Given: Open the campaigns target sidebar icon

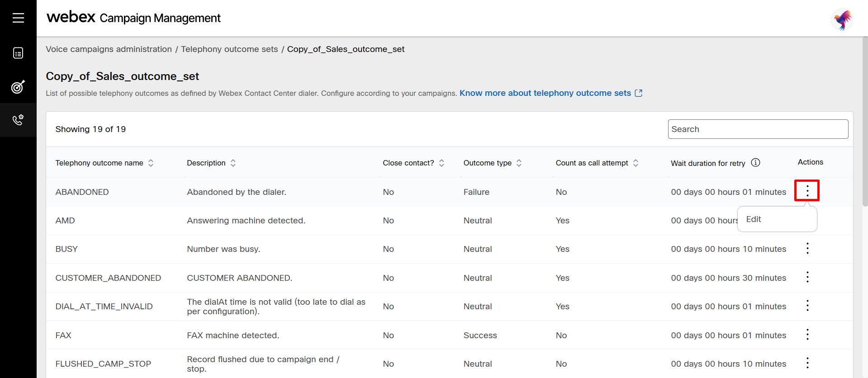Looking at the screenshot, I should [18, 87].
